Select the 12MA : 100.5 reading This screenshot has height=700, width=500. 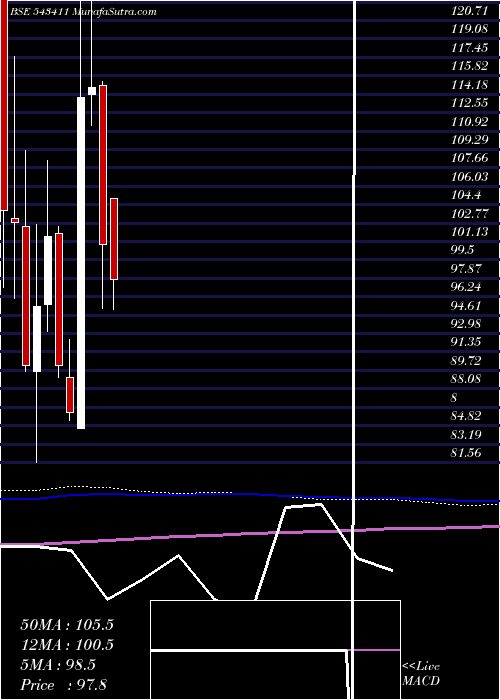pos(67,645)
